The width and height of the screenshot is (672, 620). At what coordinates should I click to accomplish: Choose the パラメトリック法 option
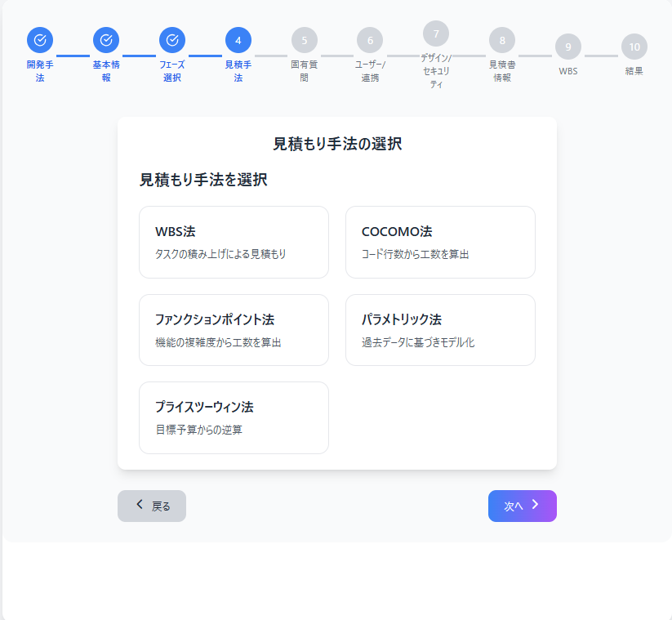[440, 330]
